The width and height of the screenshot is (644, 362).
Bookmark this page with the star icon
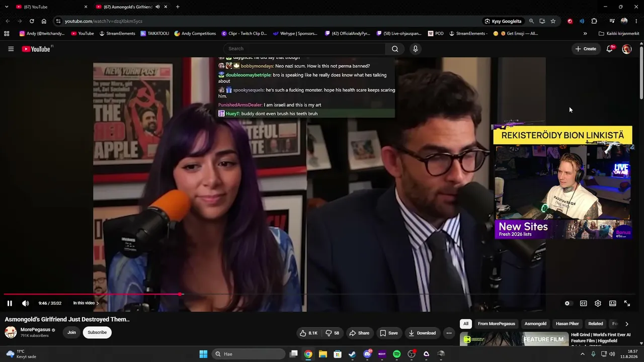click(x=553, y=21)
